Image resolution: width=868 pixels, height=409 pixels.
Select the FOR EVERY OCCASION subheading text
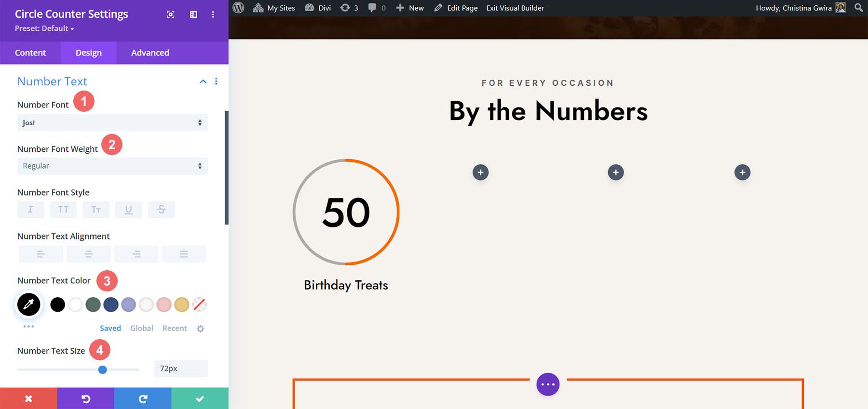pyautogui.click(x=548, y=83)
